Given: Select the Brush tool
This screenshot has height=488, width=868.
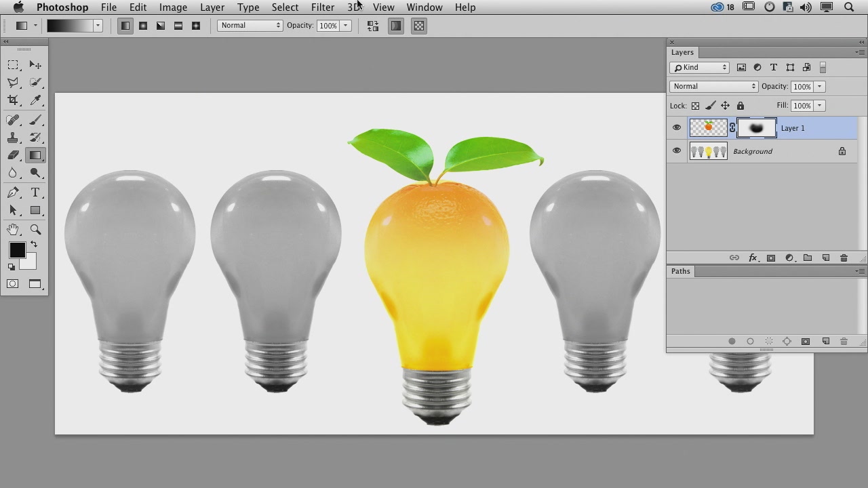Looking at the screenshot, I should (35, 120).
